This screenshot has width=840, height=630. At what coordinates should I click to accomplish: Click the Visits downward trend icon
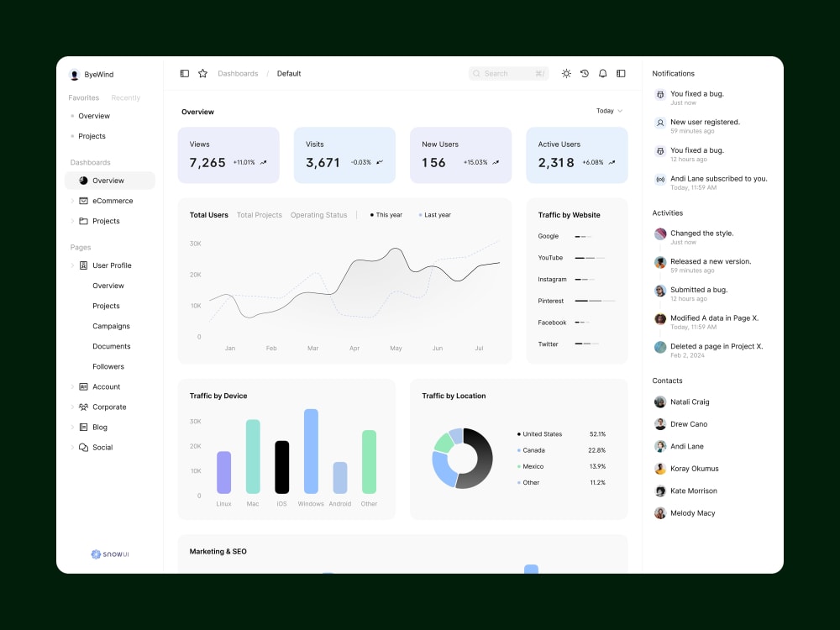click(380, 162)
